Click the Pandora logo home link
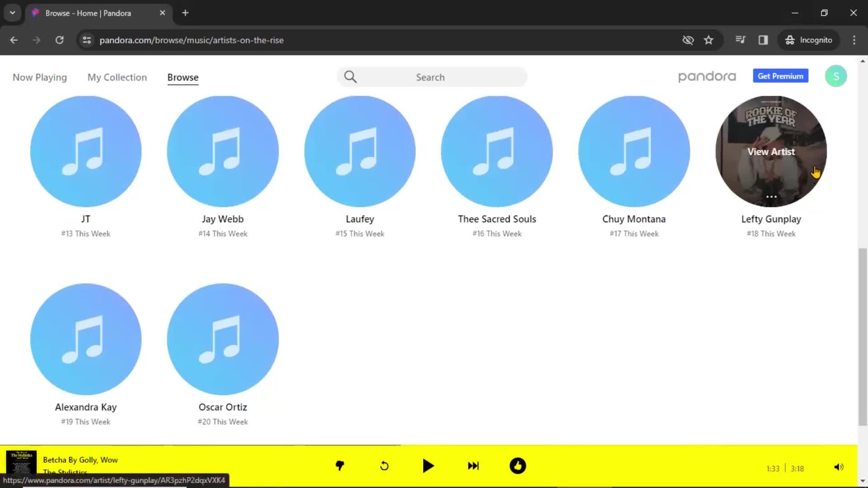The width and height of the screenshot is (868, 488). point(707,76)
